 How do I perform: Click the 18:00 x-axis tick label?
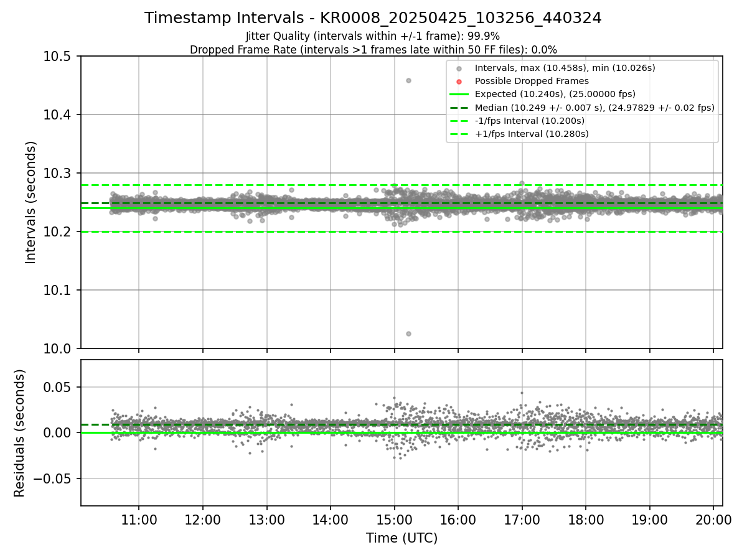coord(586,520)
